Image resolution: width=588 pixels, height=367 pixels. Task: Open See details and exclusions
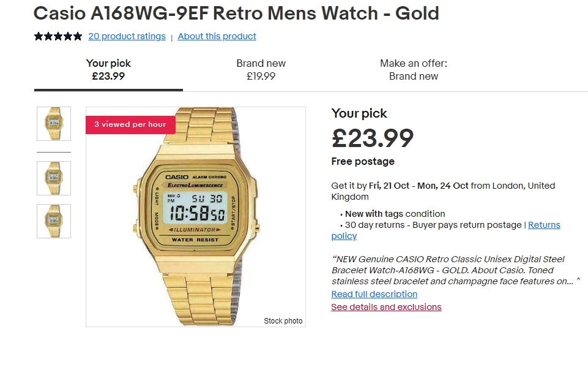click(386, 307)
